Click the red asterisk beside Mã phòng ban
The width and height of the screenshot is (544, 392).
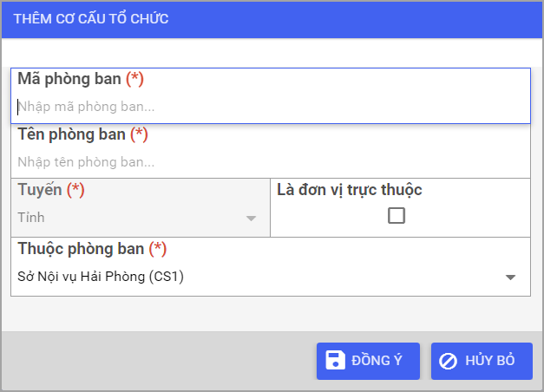[134, 79]
